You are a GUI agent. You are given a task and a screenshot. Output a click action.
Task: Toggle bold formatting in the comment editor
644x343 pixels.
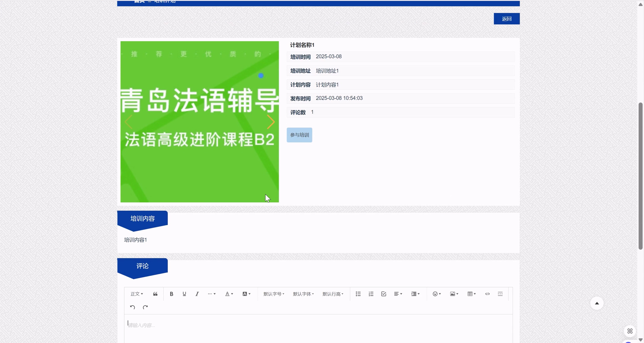[172, 294]
